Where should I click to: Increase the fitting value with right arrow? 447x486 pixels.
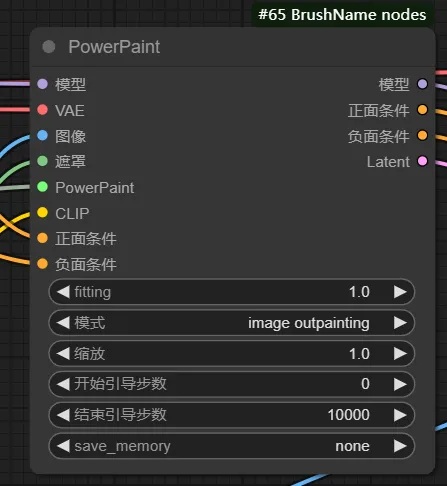(400, 292)
